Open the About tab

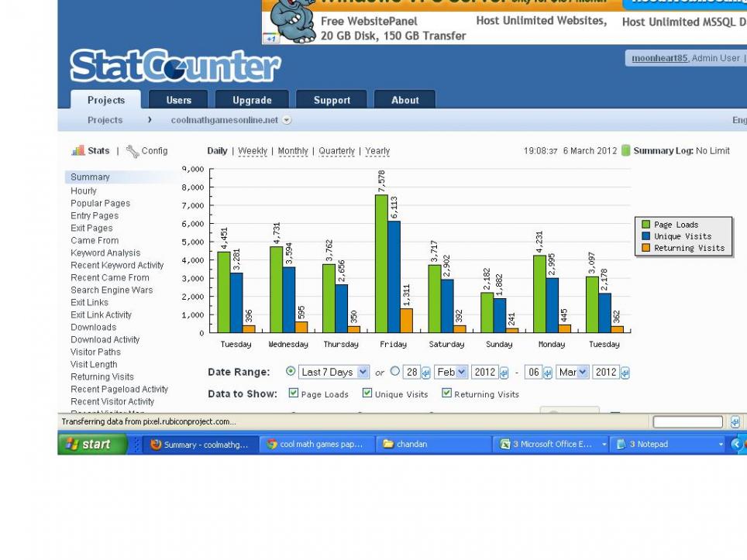coord(405,100)
